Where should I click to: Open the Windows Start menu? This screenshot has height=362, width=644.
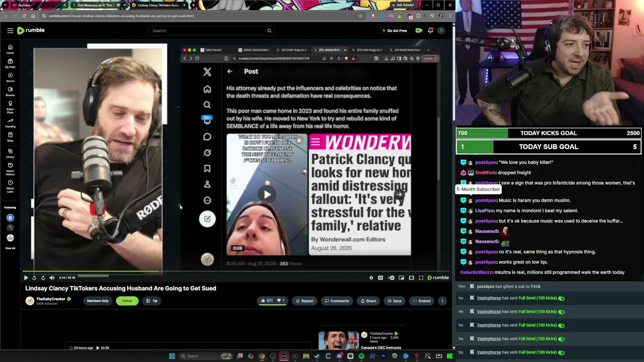pos(172,356)
